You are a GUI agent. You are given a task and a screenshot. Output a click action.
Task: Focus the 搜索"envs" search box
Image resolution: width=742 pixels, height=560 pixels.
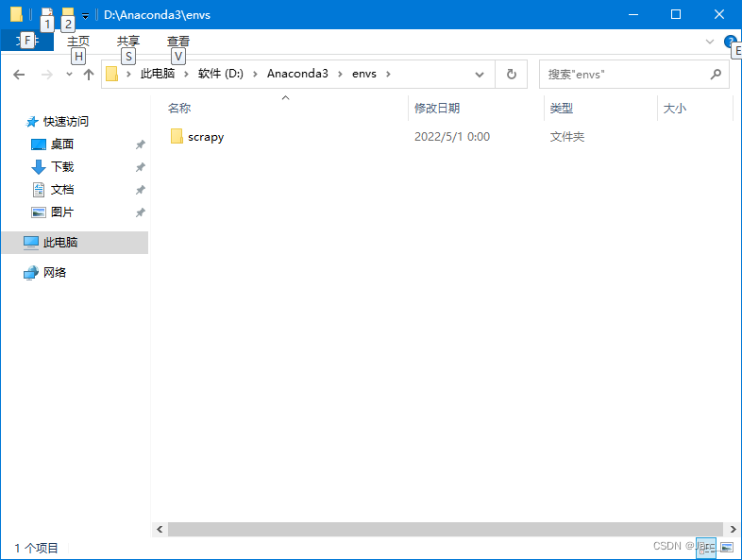[633, 75]
